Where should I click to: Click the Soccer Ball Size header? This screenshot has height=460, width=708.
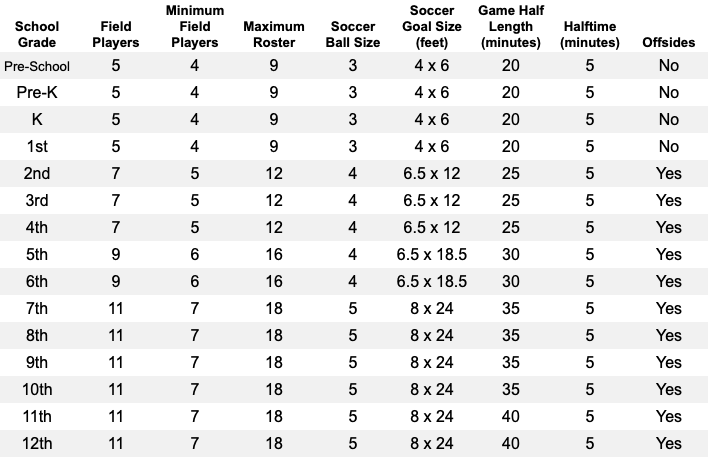(353, 34)
